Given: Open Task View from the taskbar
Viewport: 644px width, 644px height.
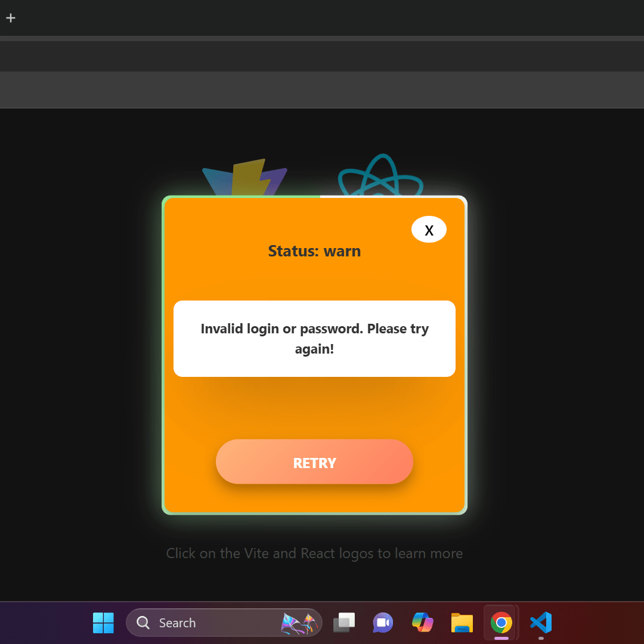Looking at the screenshot, I should pos(344,623).
